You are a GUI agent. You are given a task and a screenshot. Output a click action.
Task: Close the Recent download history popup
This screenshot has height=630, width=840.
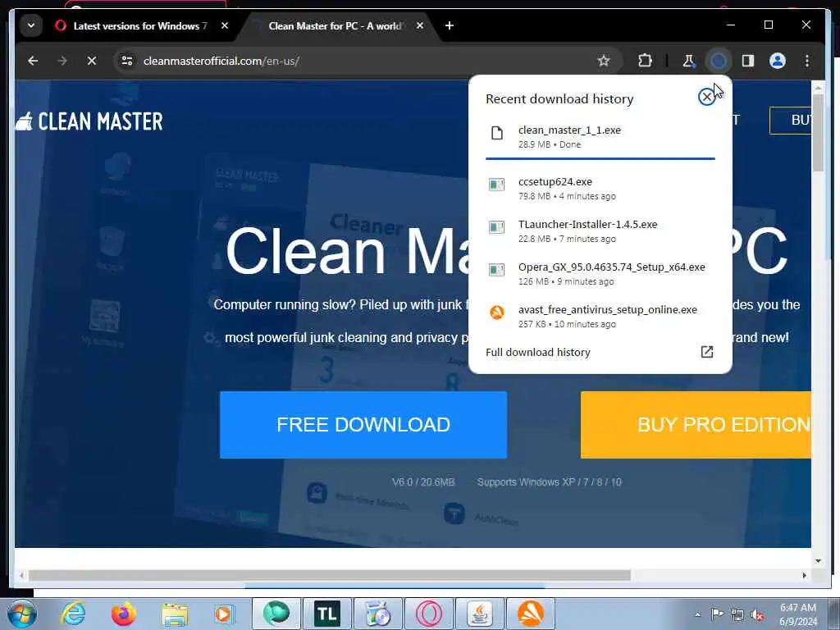tap(706, 97)
